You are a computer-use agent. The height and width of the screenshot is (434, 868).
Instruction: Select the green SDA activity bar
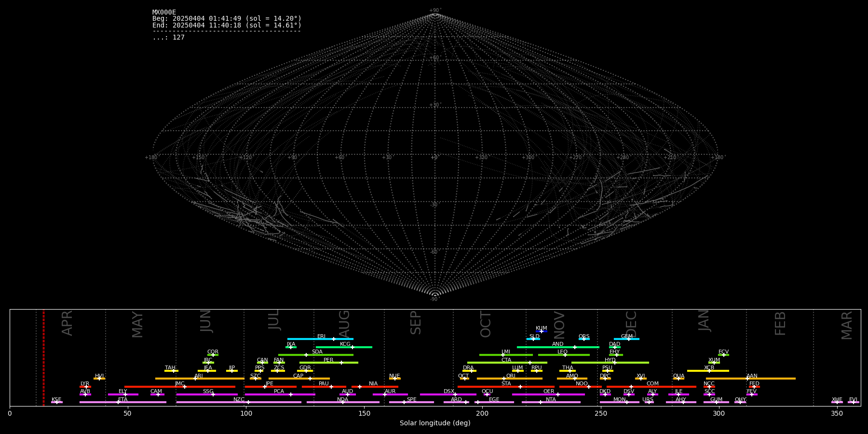click(316, 355)
